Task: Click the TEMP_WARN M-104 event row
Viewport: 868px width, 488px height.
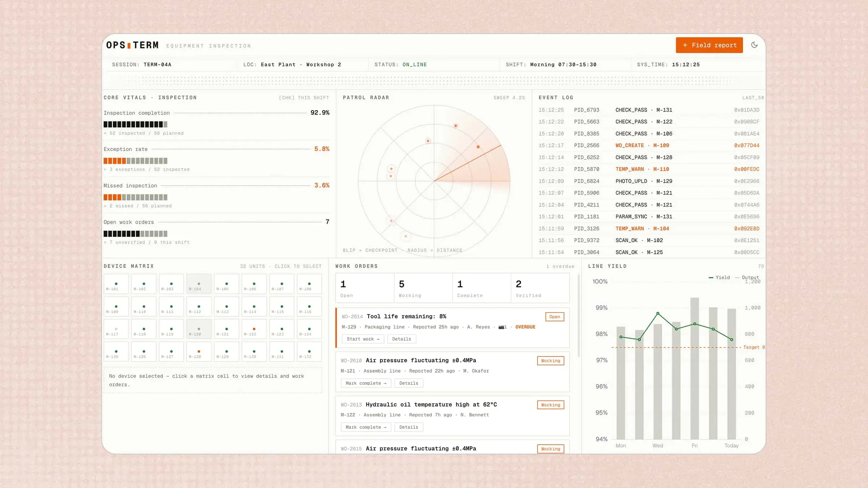Action: 649,229
